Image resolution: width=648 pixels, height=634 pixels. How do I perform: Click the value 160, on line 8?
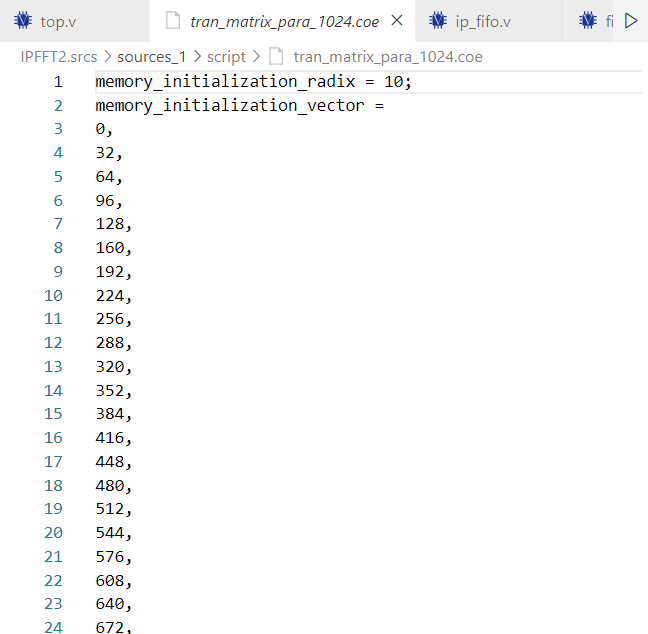pyautogui.click(x=114, y=248)
